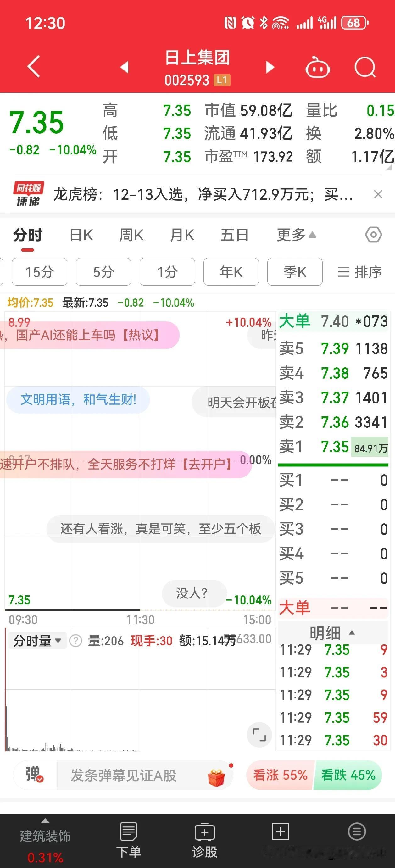
Task: Add stock to watchlist plus icon
Action: pos(281,832)
